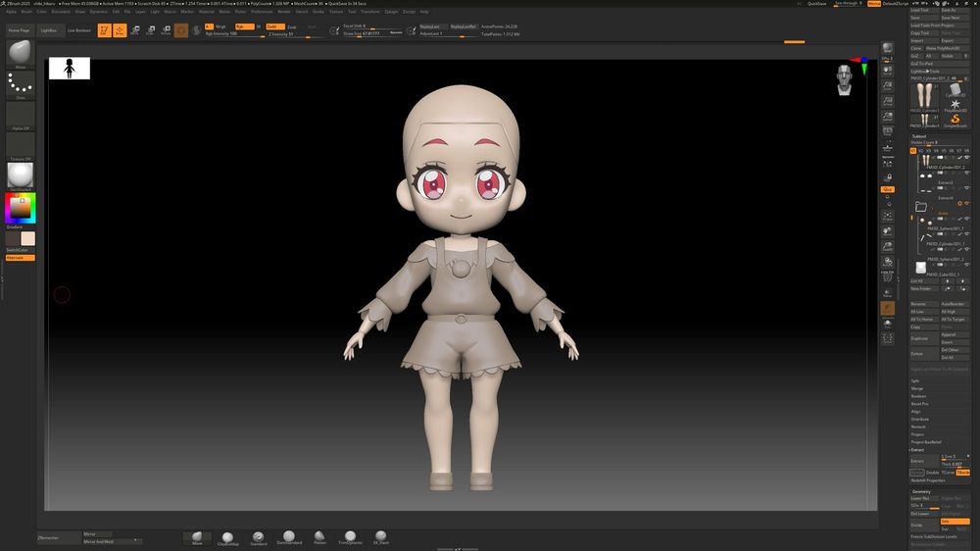
Task: Open the current brush thumbnail picker
Action: pos(20,53)
